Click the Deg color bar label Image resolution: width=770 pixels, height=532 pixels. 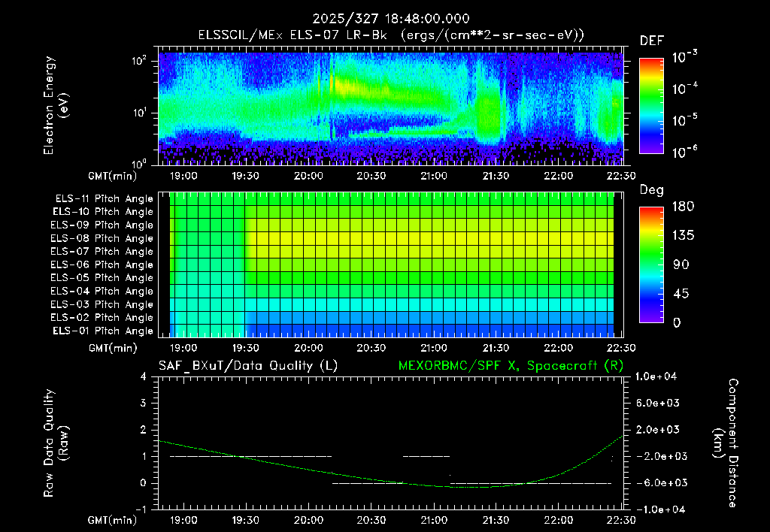652,190
